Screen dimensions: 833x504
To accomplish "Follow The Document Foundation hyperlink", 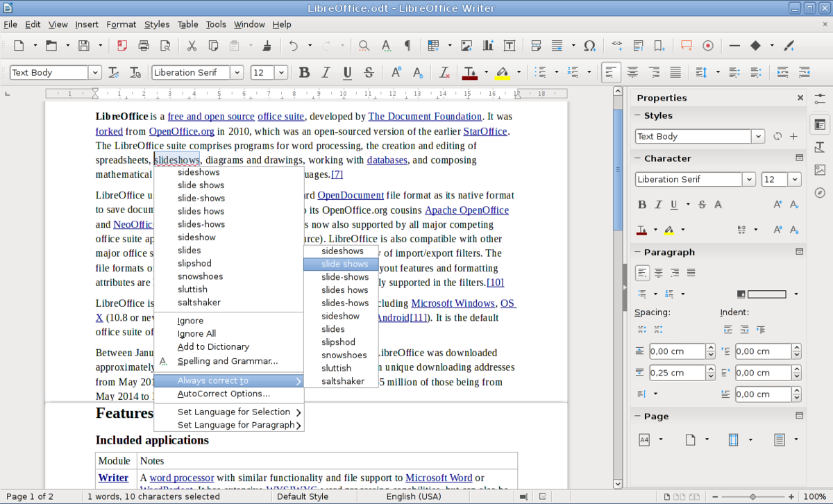I will pos(425,117).
